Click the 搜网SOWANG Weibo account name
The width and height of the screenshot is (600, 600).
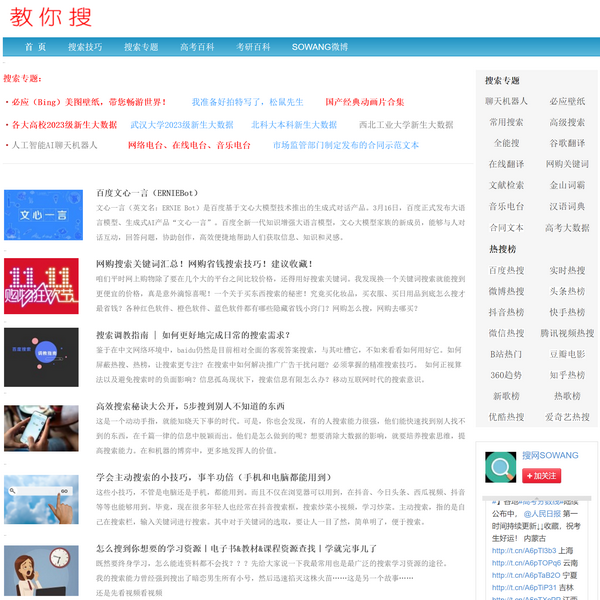point(550,456)
